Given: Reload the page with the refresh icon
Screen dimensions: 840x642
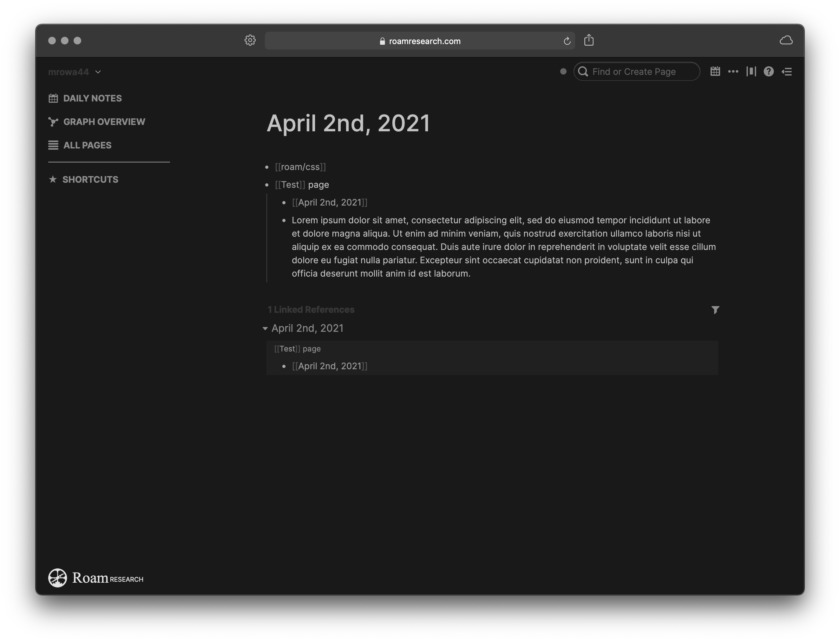Looking at the screenshot, I should 567,41.
